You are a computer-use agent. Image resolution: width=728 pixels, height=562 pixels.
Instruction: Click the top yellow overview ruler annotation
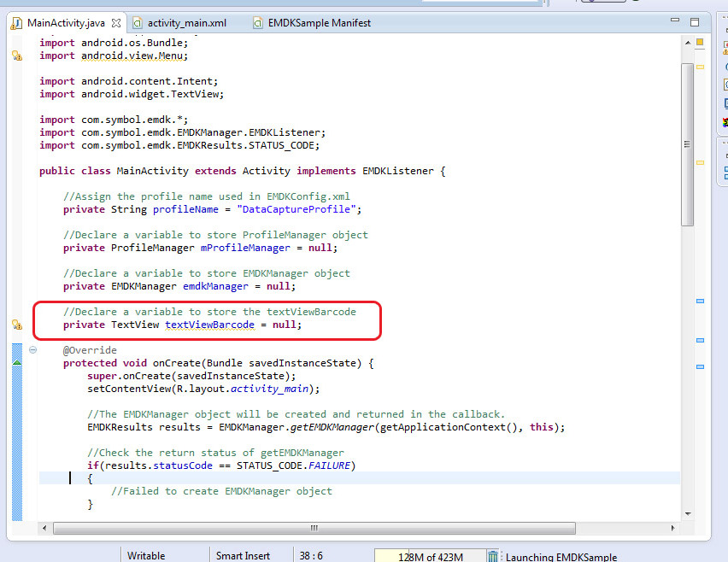click(700, 67)
